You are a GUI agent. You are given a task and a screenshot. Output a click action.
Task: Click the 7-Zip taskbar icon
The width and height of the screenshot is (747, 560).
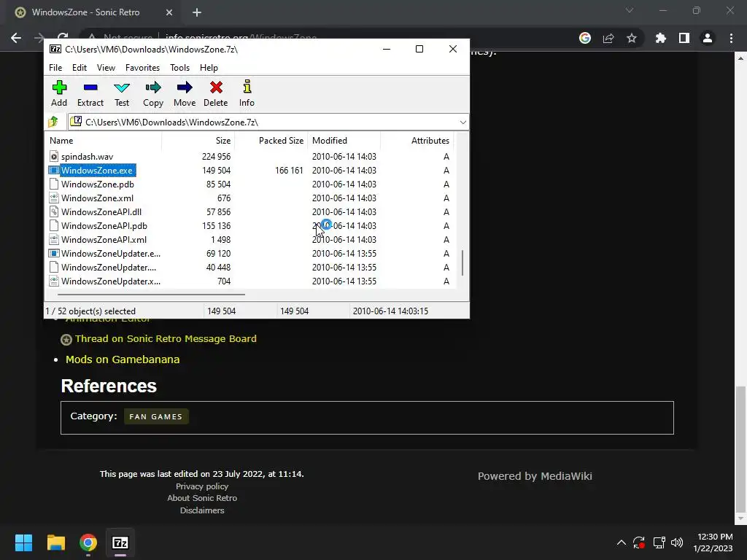tap(120, 542)
